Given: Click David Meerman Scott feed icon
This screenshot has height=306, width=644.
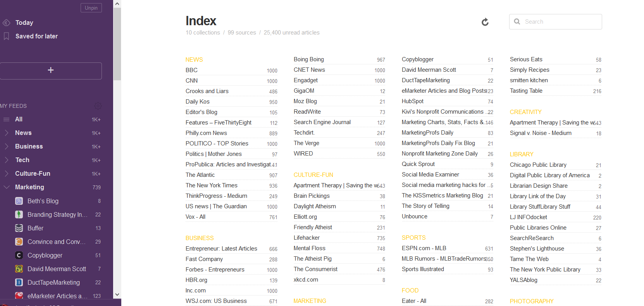Looking at the screenshot, I should tap(19, 269).
